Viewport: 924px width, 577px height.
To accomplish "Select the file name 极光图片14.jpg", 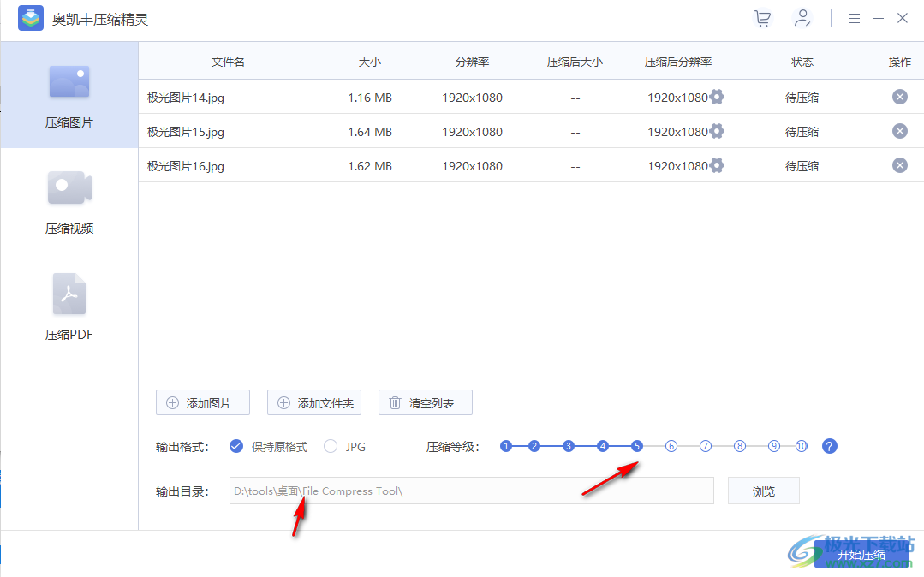I will tap(186, 98).
